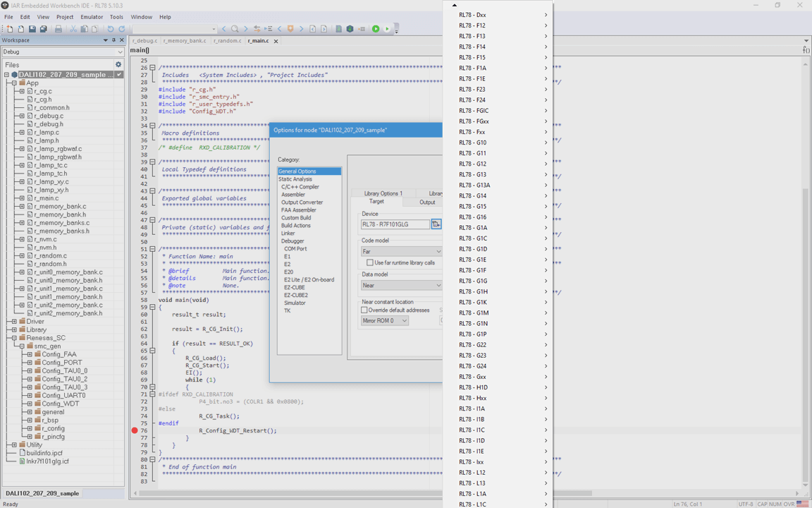This screenshot has height=508, width=812.
Task: Select E2 Lite / E2 On-board category
Action: 309,279
